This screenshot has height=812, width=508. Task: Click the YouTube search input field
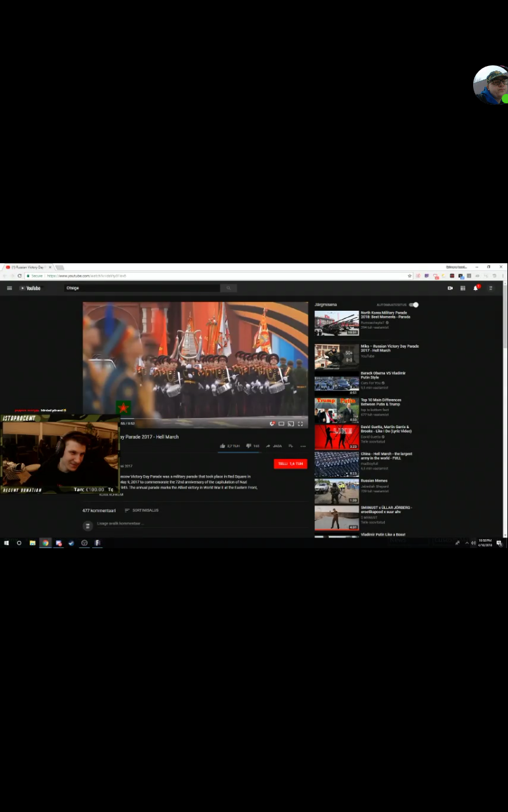(142, 288)
